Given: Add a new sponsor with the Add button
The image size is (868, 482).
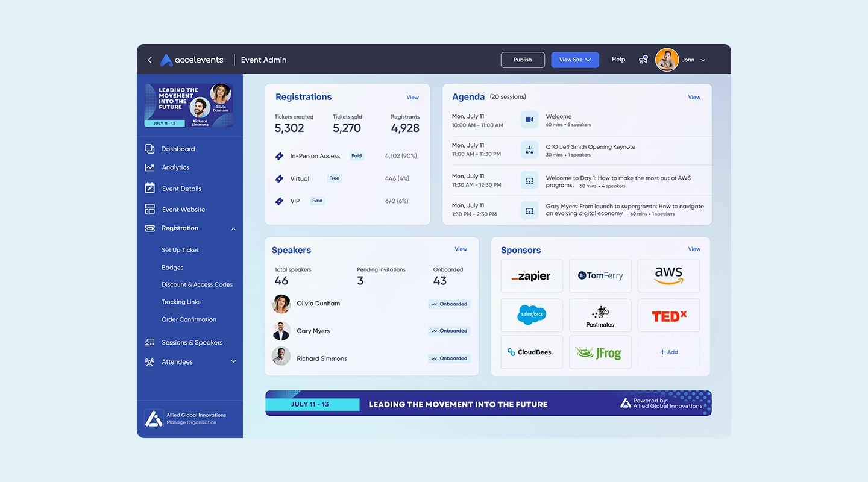Looking at the screenshot, I should pos(668,352).
